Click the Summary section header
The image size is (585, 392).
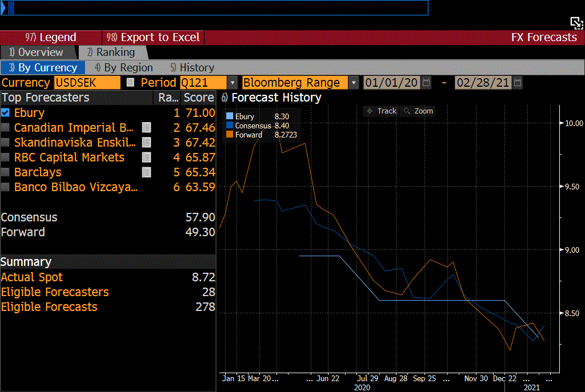(108, 262)
